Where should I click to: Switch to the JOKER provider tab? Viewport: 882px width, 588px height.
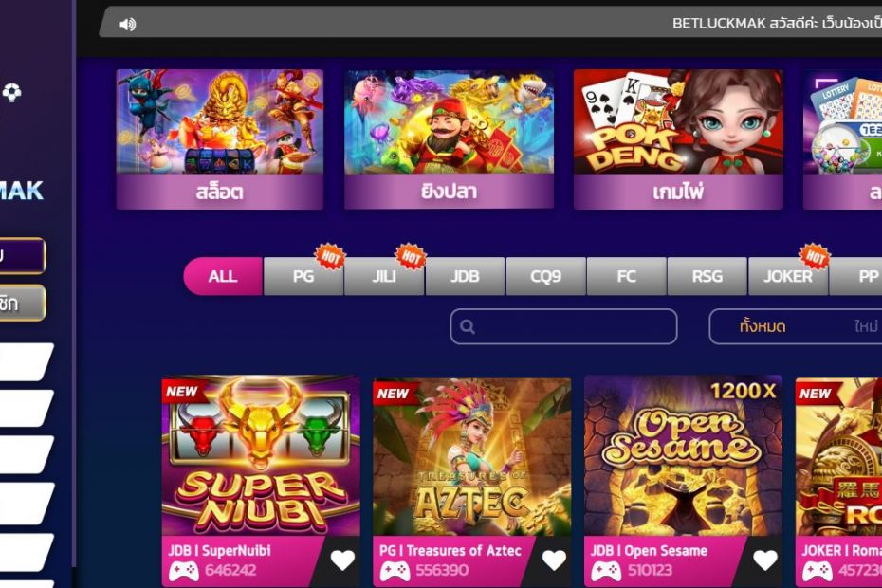pos(788,276)
